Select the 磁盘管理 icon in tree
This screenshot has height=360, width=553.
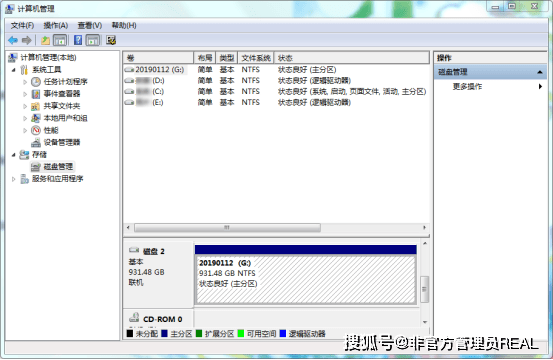(x=36, y=167)
